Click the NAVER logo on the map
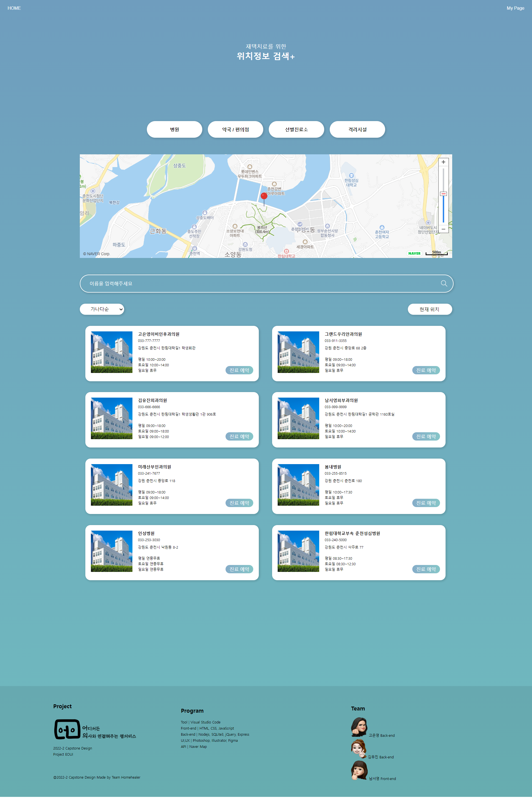Viewport: 532px width, 798px height. click(x=414, y=254)
